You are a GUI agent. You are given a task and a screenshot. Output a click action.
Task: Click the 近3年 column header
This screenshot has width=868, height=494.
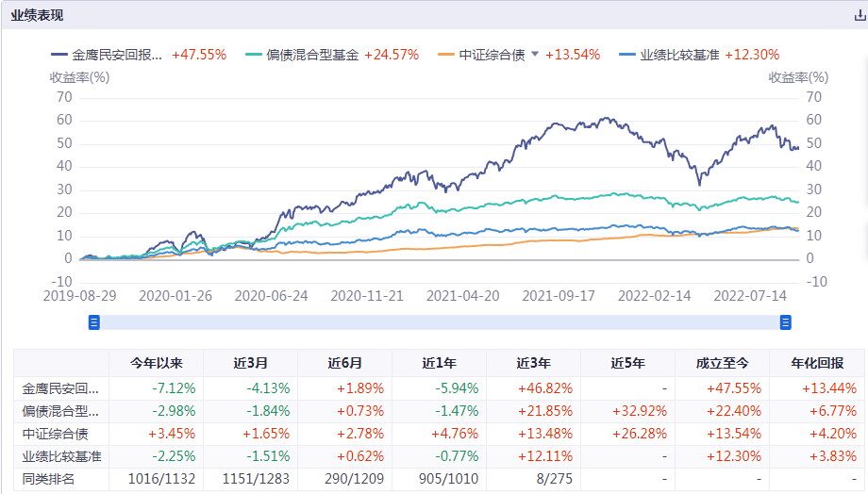[x=533, y=363]
